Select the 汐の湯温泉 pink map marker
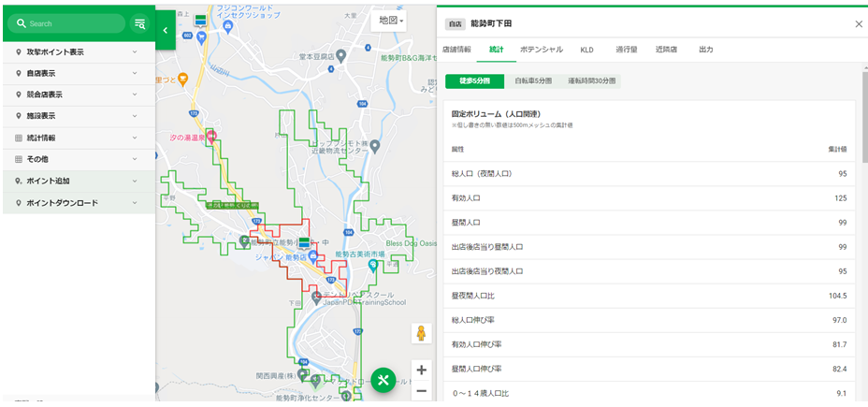868x407 pixels. pyautogui.click(x=211, y=136)
